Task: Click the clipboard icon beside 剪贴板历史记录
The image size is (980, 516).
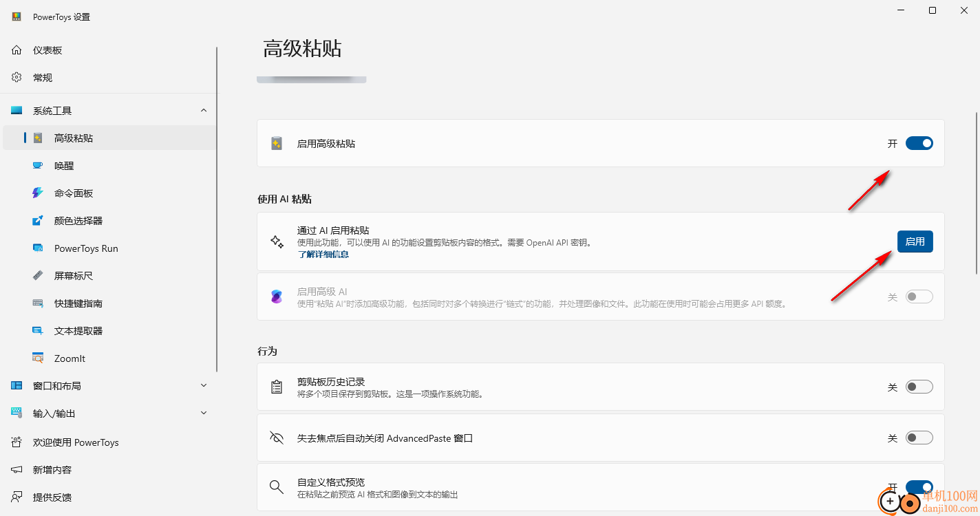Action: (277, 387)
